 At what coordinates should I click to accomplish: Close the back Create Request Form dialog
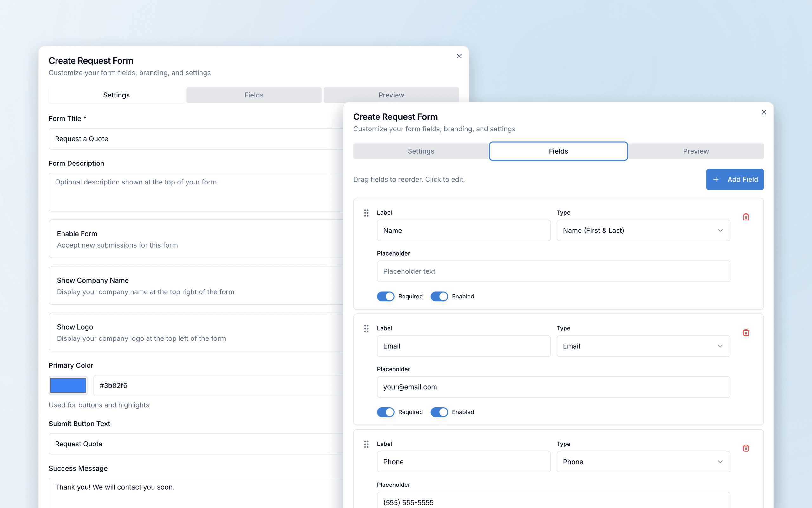(x=459, y=56)
